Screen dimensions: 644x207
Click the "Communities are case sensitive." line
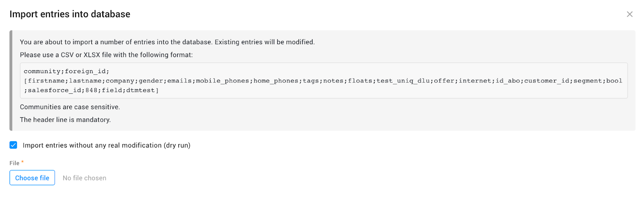tap(70, 107)
